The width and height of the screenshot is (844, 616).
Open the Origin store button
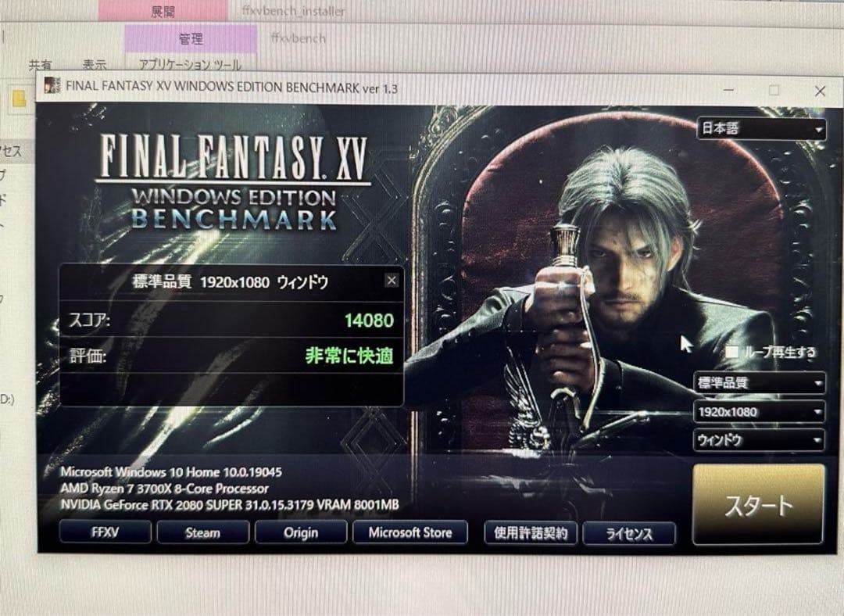pos(300,532)
